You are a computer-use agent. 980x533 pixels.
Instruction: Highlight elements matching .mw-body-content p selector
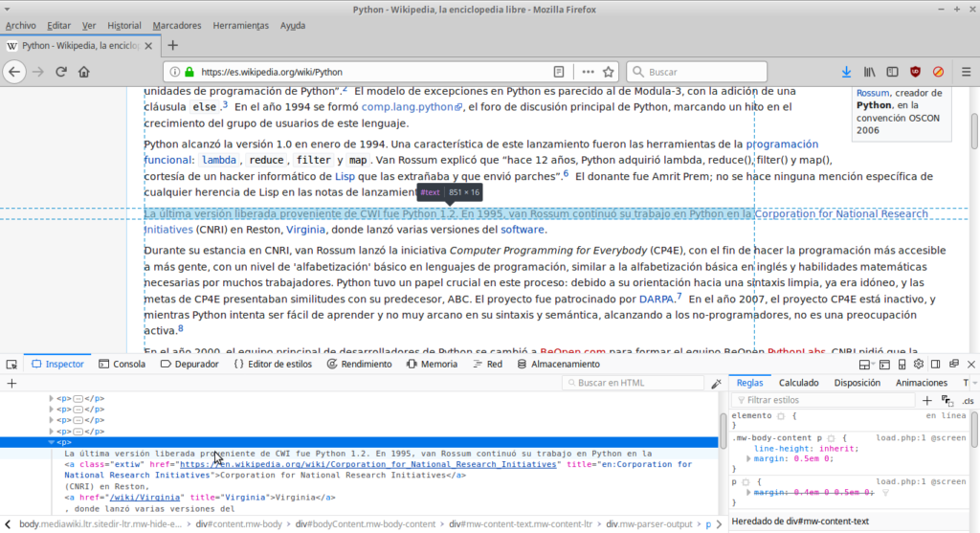[x=832, y=438]
